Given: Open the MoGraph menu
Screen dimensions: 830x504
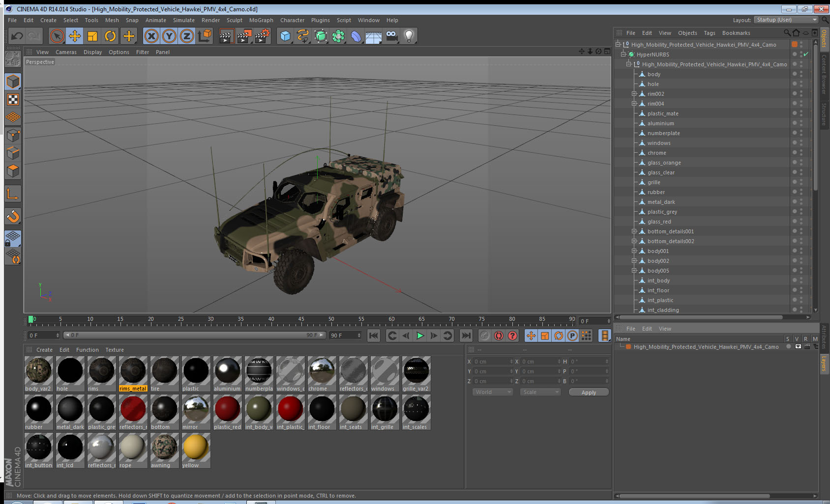Looking at the screenshot, I should point(261,20).
